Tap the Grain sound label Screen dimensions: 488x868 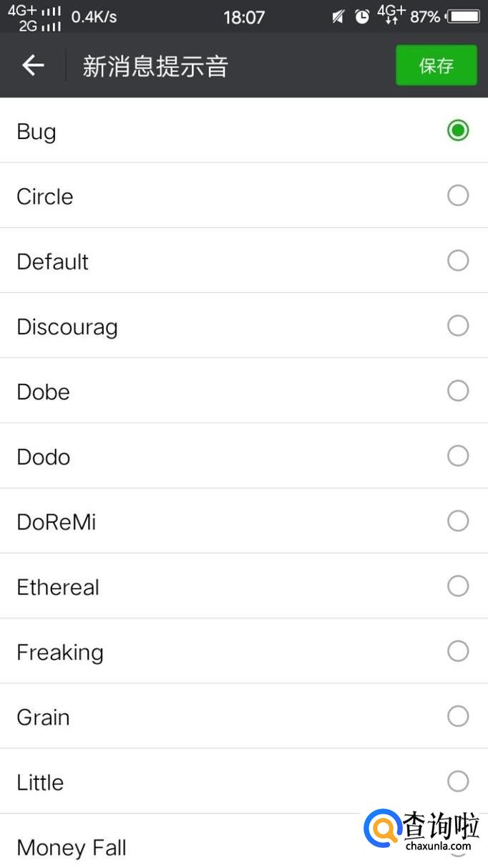(x=44, y=718)
